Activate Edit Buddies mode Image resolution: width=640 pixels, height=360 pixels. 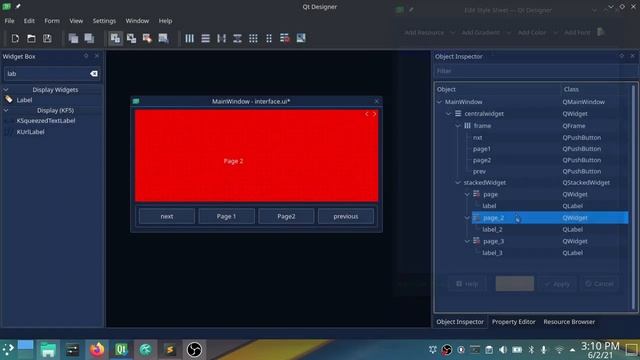click(147, 38)
